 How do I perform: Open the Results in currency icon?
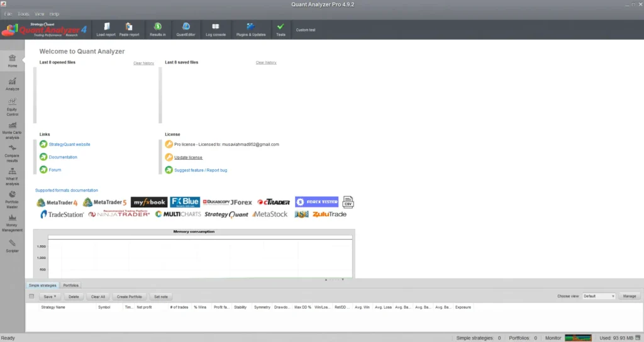[158, 26]
